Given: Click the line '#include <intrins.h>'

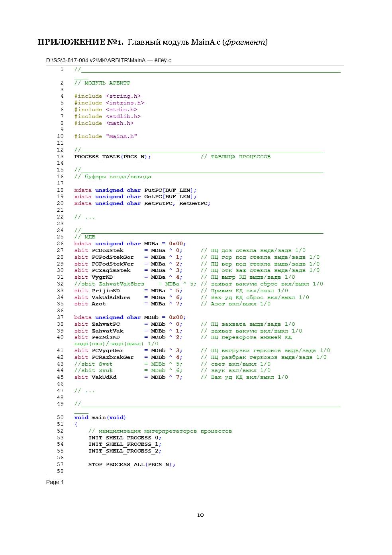Looking at the screenshot, I should tap(109, 103).
